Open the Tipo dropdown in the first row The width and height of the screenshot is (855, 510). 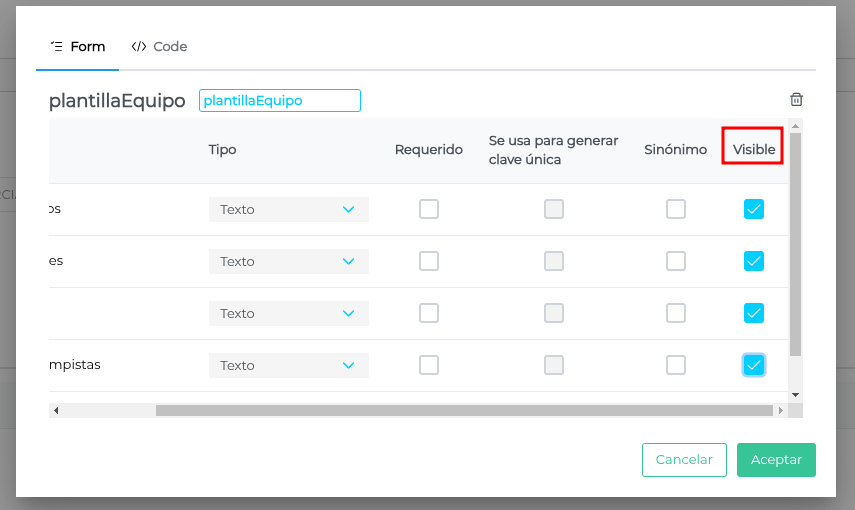coord(288,209)
